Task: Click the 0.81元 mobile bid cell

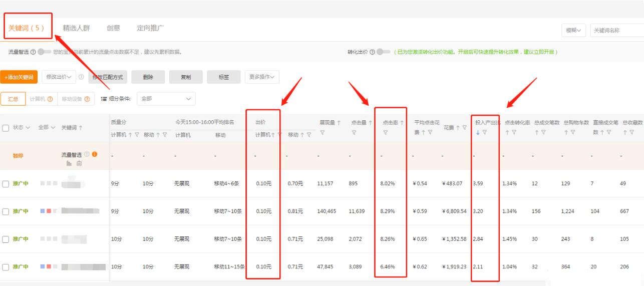Action: click(295, 211)
